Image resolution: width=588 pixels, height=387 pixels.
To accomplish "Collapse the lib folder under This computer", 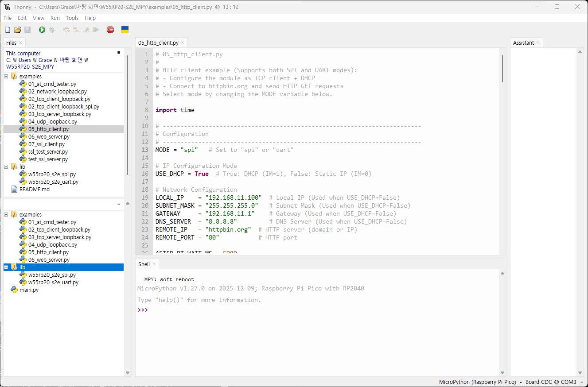I will (x=6, y=167).
